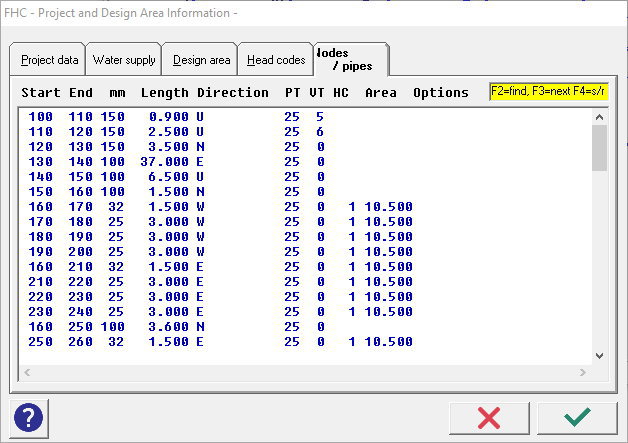
Task: Switch to the Project data tab
Action: (x=49, y=60)
